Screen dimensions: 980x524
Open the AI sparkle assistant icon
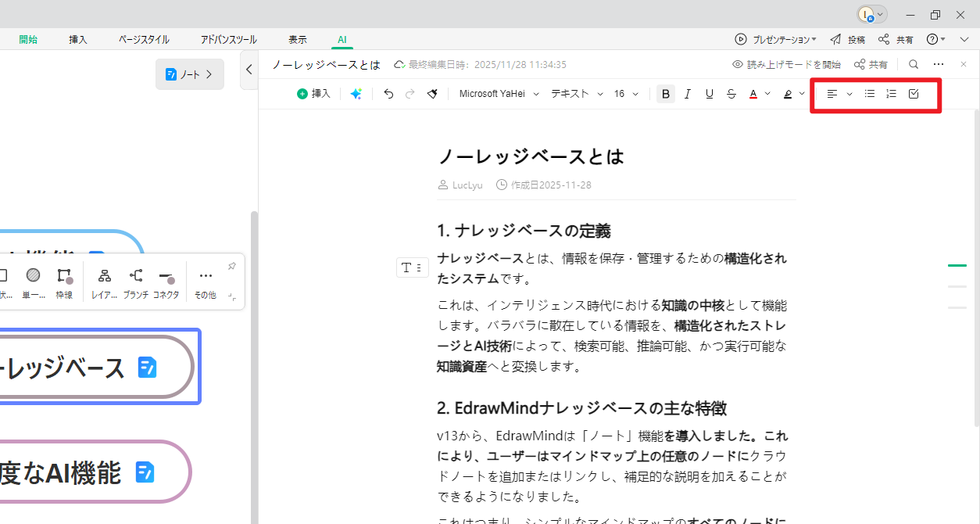pos(356,93)
